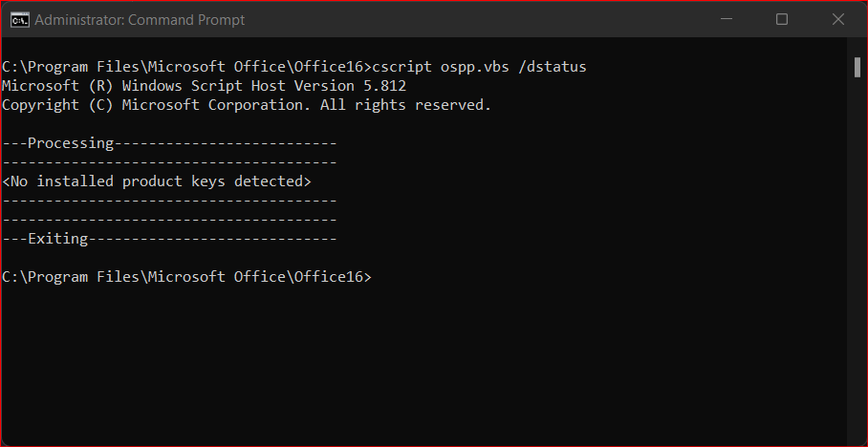Screen dimensions: 868x447
Task: Click the Microsoft Corporation copyright line
Action: coord(247,105)
